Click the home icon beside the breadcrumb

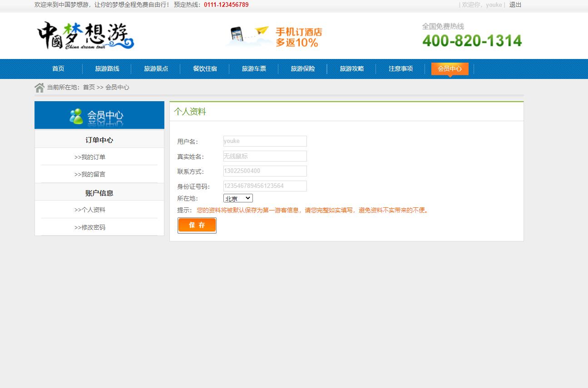pos(40,88)
